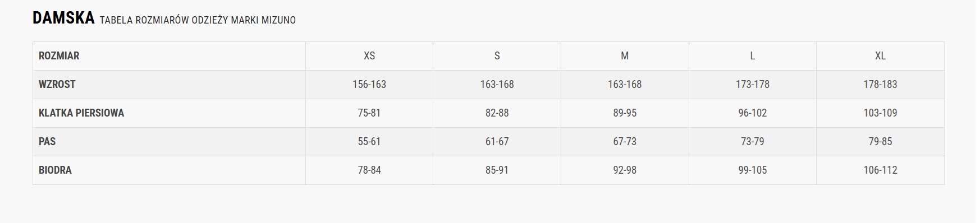
Task: Click the ROZMIAR row label
Action: pyautogui.click(x=59, y=56)
